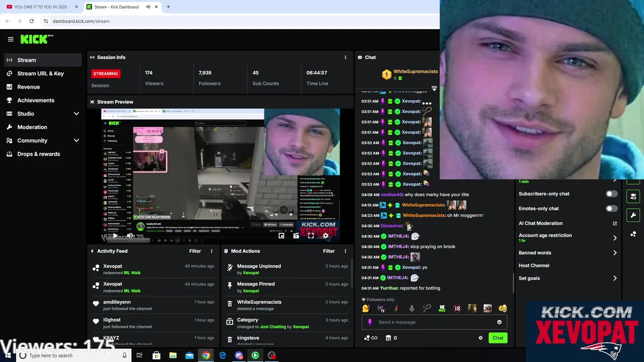Click the Kick logo

coord(36,39)
